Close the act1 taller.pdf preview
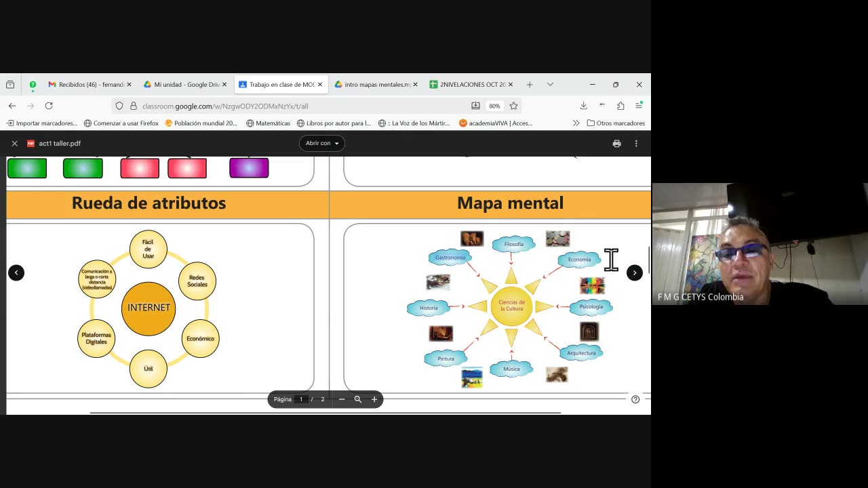This screenshot has width=868, height=488. (x=14, y=144)
